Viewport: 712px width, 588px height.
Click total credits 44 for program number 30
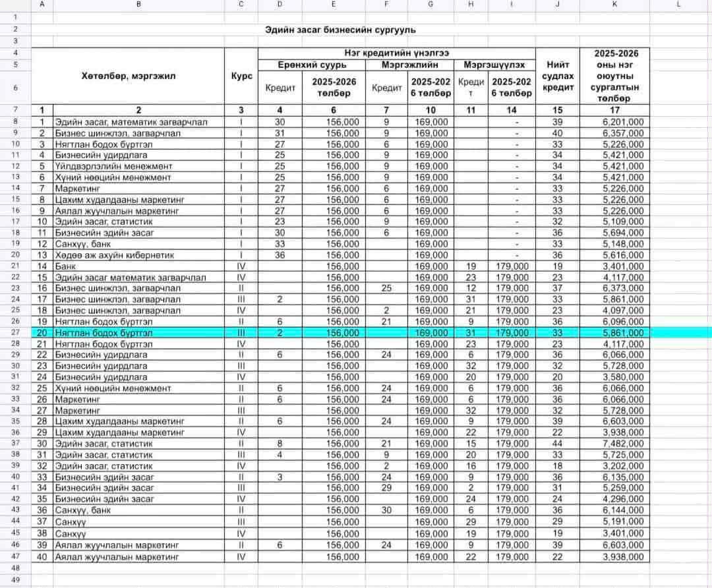point(557,444)
